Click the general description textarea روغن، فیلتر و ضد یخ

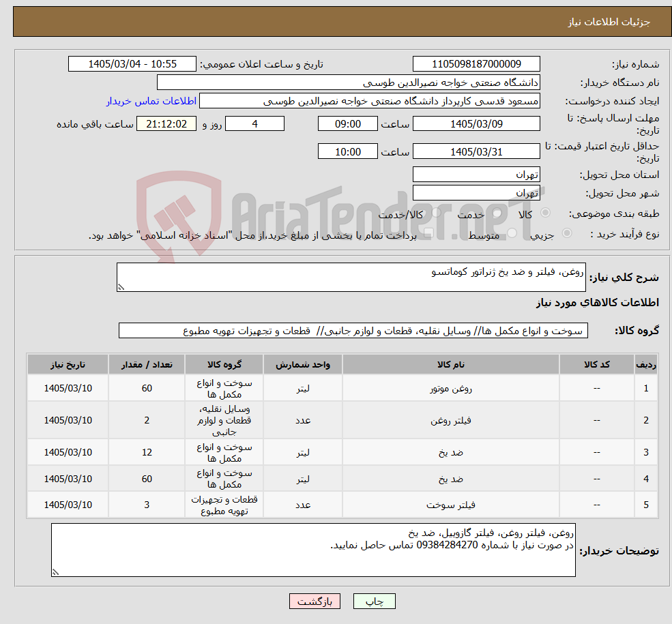click(x=351, y=277)
